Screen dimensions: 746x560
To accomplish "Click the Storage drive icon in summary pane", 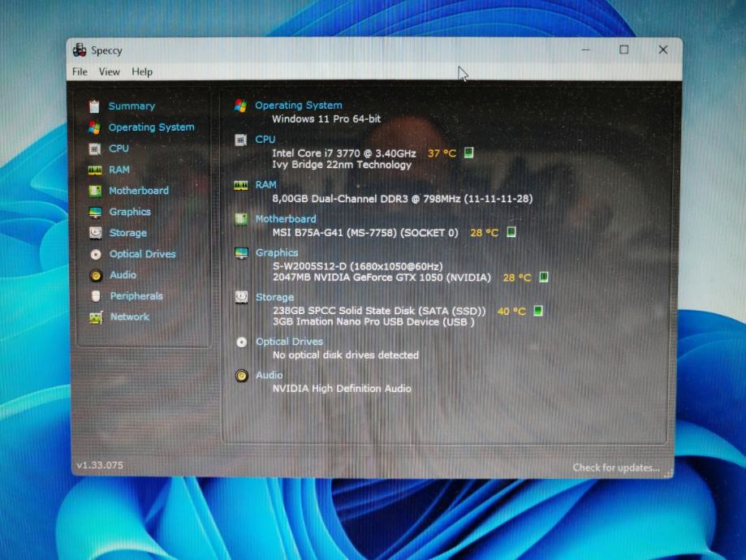I will (241, 297).
